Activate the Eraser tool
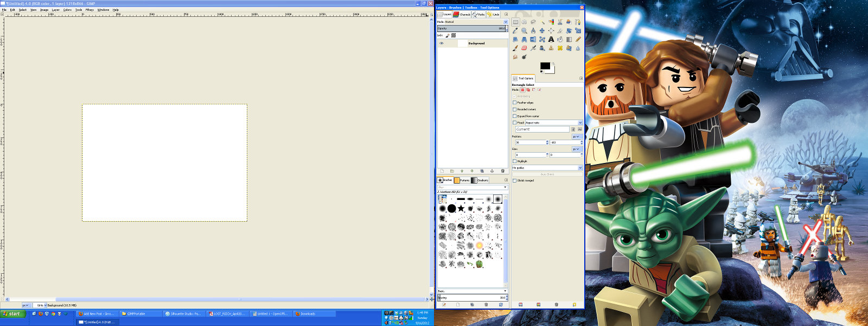The image size is (868, 326). point(524,48)
